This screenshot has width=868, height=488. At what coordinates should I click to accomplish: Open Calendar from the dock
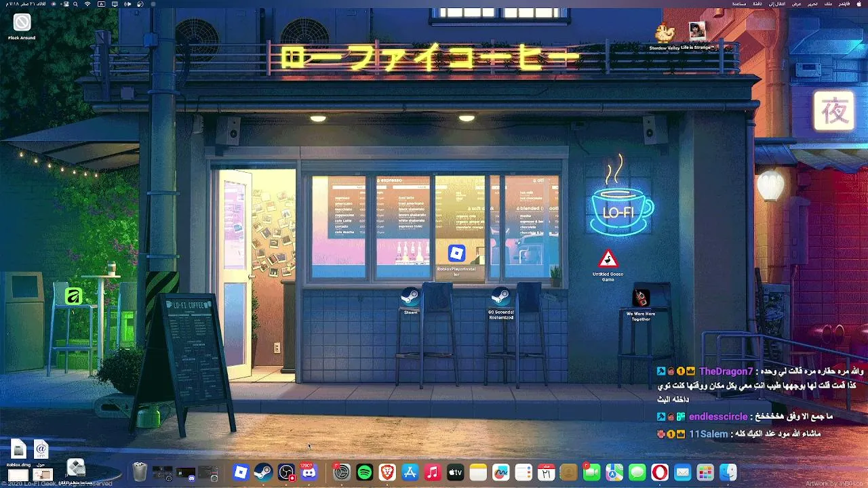pos(547,472)
